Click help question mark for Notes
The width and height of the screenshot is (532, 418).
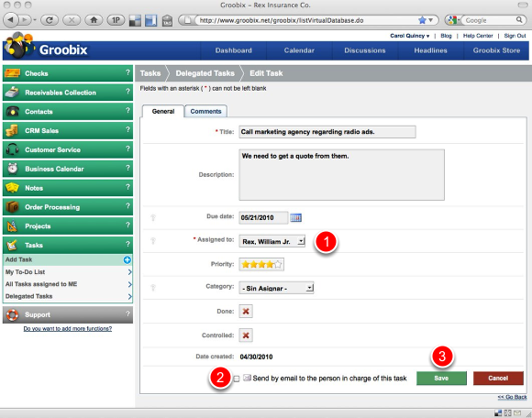point(127,187)
